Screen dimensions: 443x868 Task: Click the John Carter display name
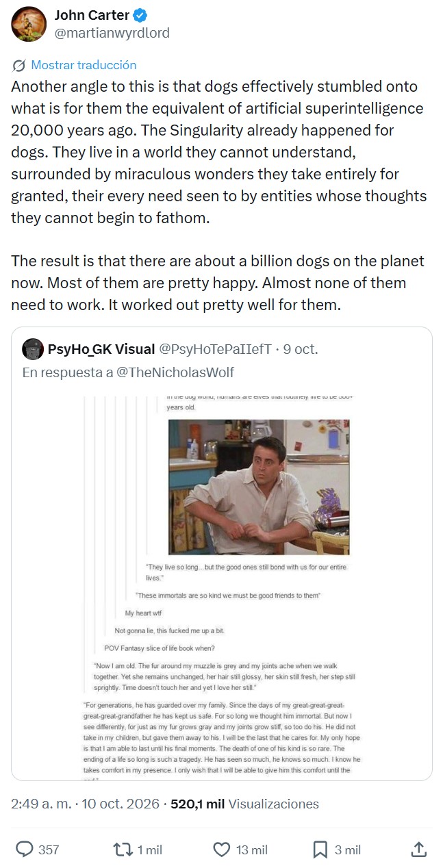(x=93, y=16)
